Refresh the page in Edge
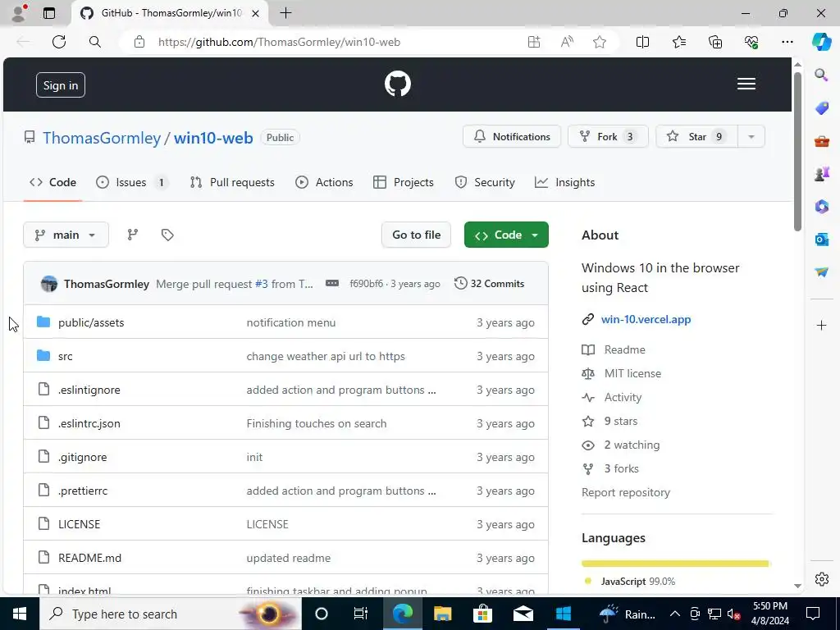Image resolution: width=840 pixels, height=630 pixels. click(59, 42)
